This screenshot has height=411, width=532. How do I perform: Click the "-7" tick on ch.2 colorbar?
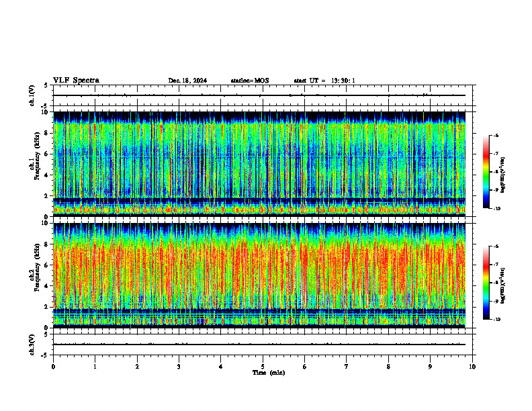point(496,265)
